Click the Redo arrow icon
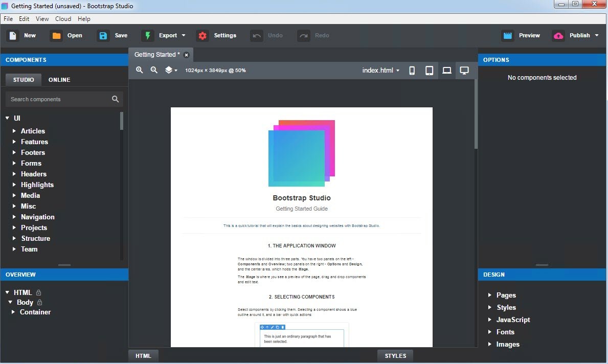Viewport: 608px width, 364px height. click(x=304, y=36)
